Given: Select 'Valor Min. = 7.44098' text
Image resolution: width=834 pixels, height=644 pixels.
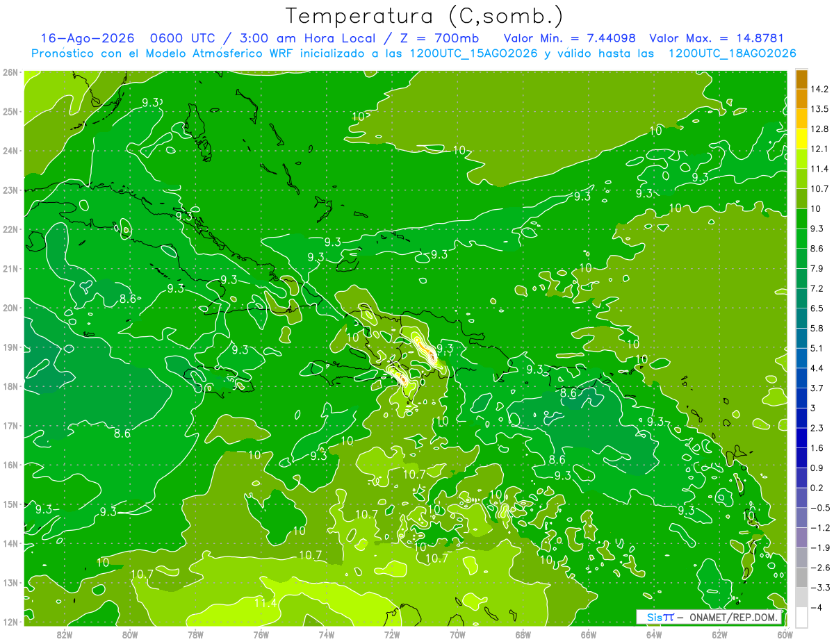Looking at the screenshot, I should [x=571, y=38].
